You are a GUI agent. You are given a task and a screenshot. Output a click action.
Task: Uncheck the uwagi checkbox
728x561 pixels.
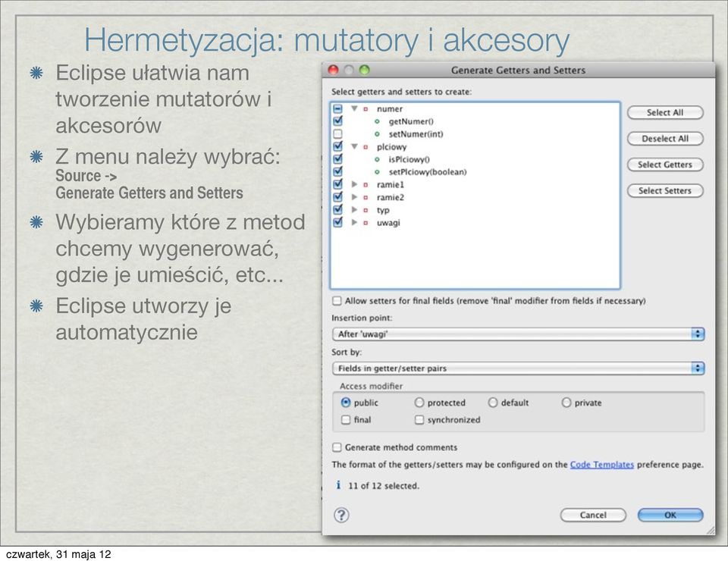coord(338,222)
